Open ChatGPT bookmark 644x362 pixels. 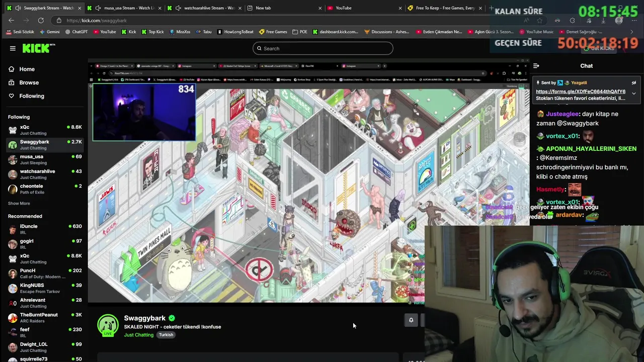[x=76, y=32]
